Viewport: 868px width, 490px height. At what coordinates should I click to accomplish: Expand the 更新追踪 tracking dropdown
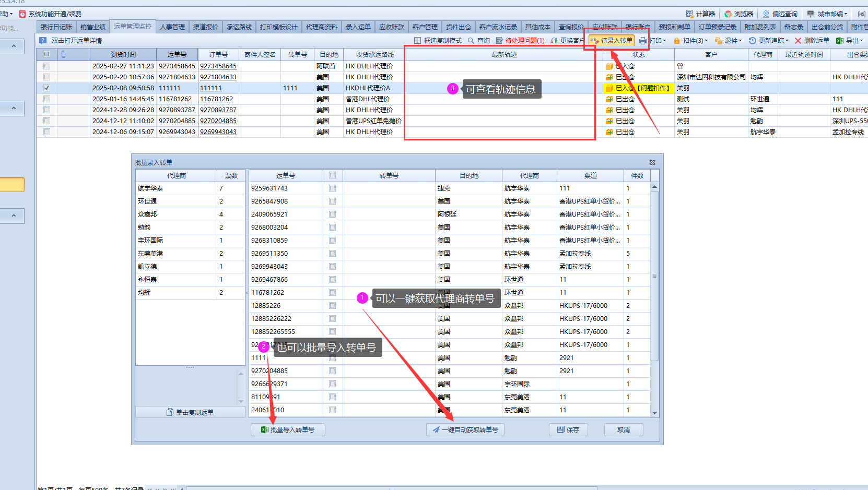768,41
